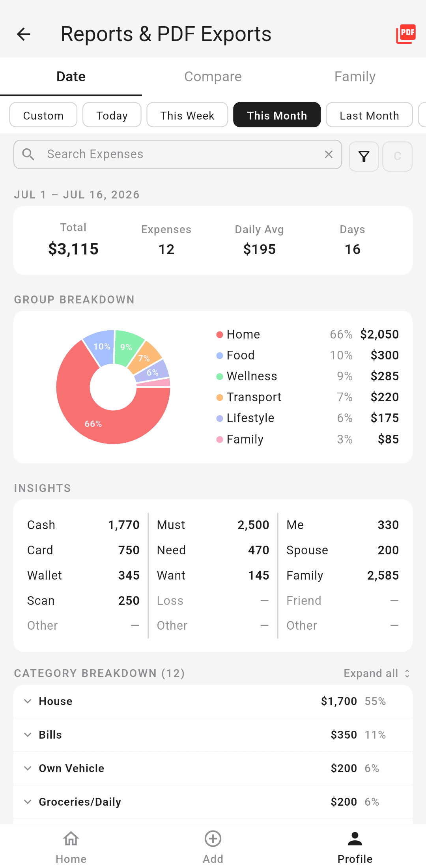Choose the Custom date range chip
Screen dimensions: 426x868
43,115
